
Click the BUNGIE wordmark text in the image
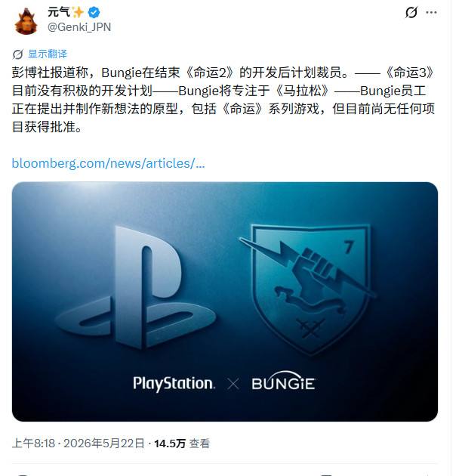point(284,382)
